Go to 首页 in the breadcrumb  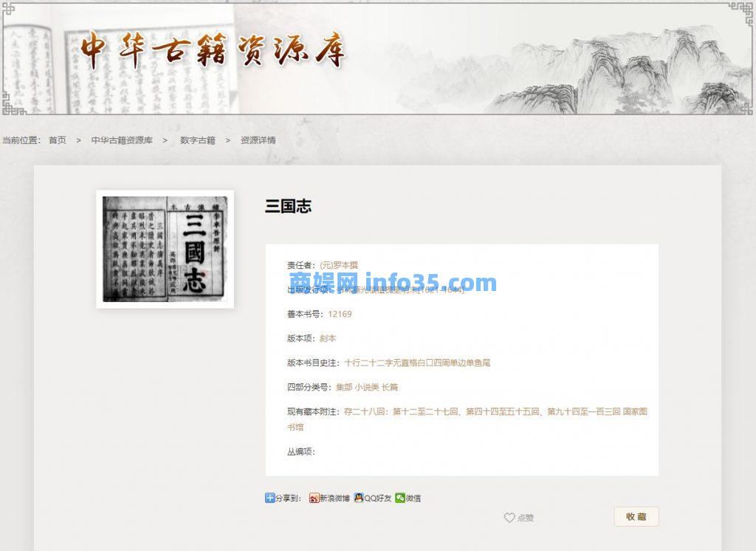(58, 140)
